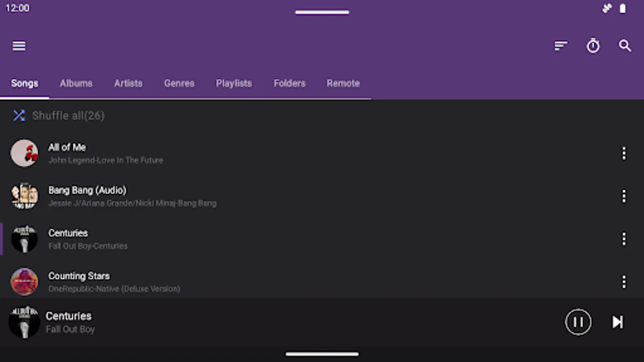Switch to the Albums tab
This screenshot has height=362, width=644.
76,83
